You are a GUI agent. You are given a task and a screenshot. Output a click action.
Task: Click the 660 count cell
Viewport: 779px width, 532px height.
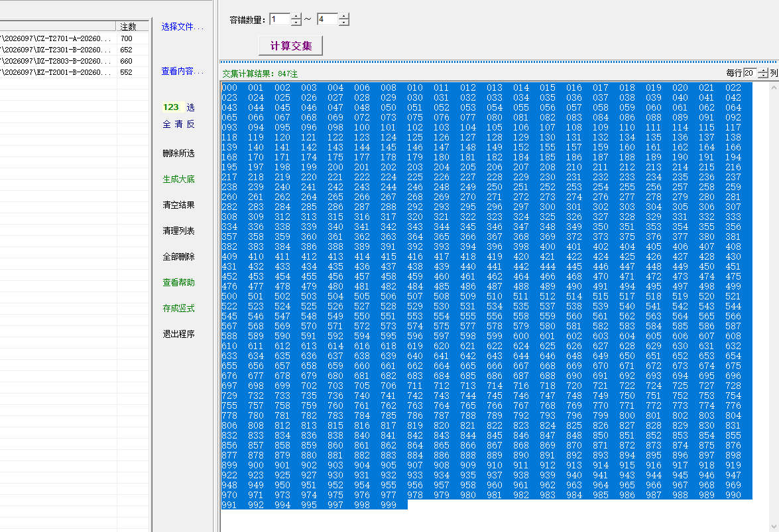point(127,61)
